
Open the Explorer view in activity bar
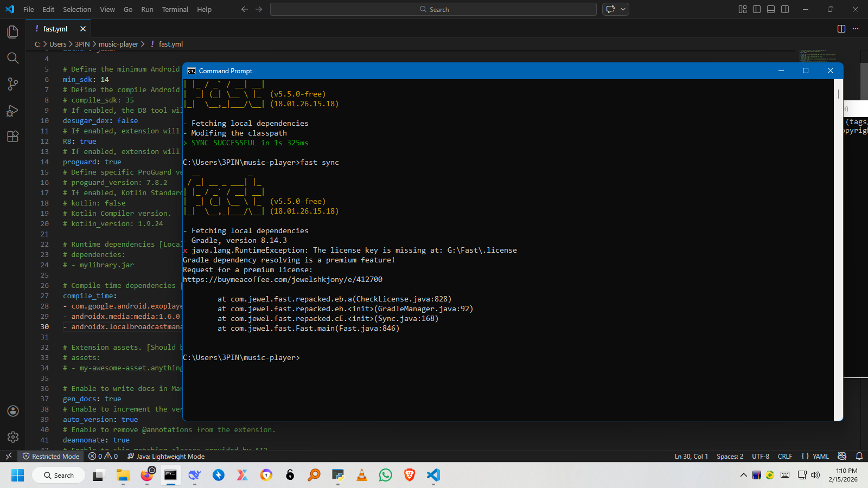tap(13, 32)
